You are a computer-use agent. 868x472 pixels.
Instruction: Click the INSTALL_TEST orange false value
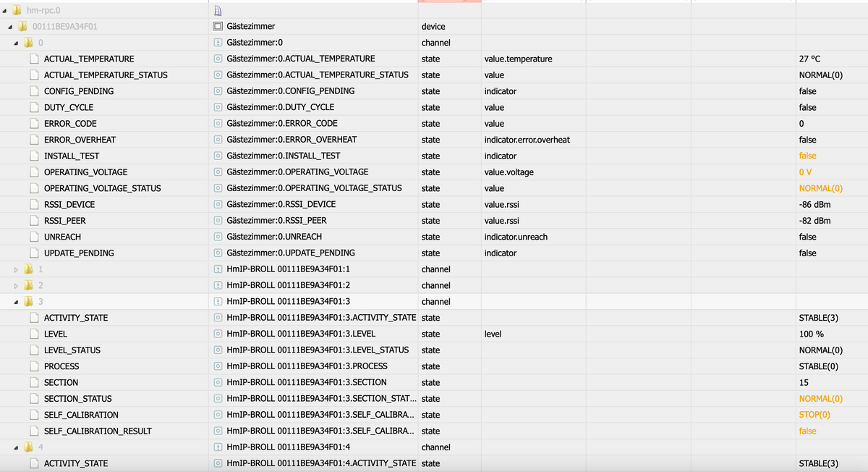(807, 156)
